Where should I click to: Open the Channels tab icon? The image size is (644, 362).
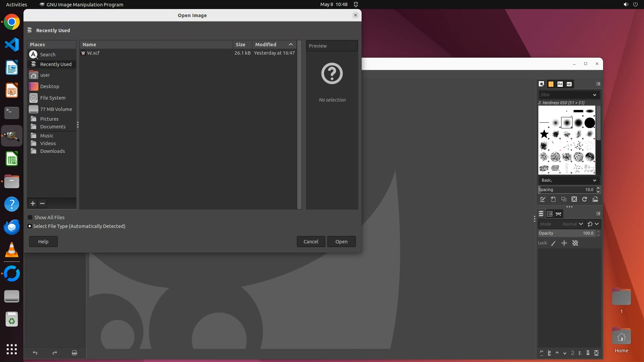[550, 214]
